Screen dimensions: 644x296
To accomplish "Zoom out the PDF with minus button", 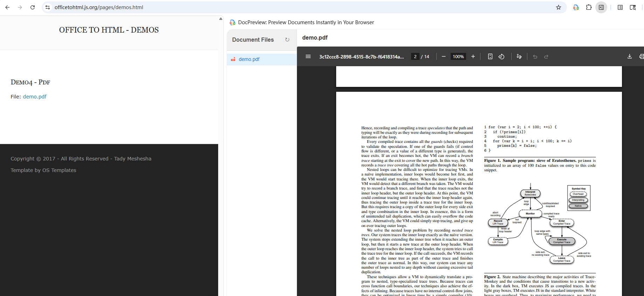I will pyautogui.click(x=443, y=56).
